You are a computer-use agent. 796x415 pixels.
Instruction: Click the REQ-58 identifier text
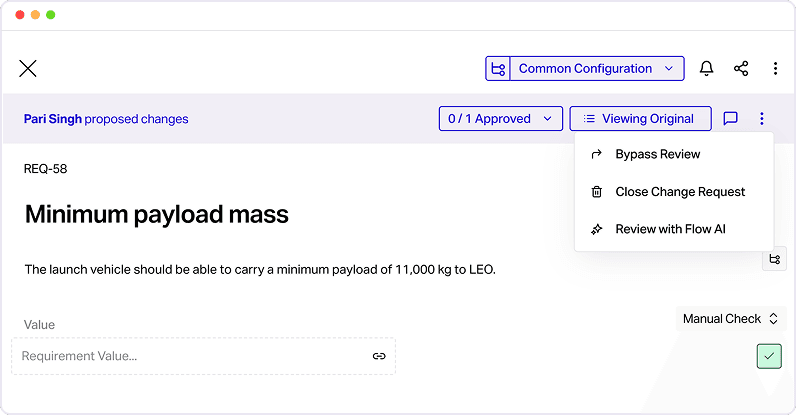pyautogui.click(x=46, y=169)
